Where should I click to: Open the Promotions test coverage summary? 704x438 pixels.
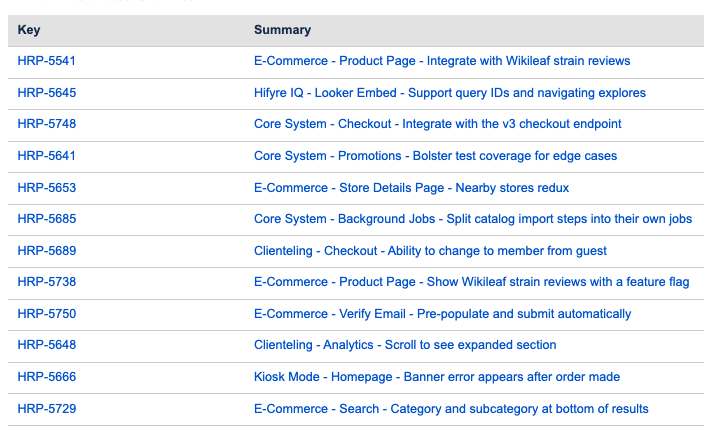(435, 156)
